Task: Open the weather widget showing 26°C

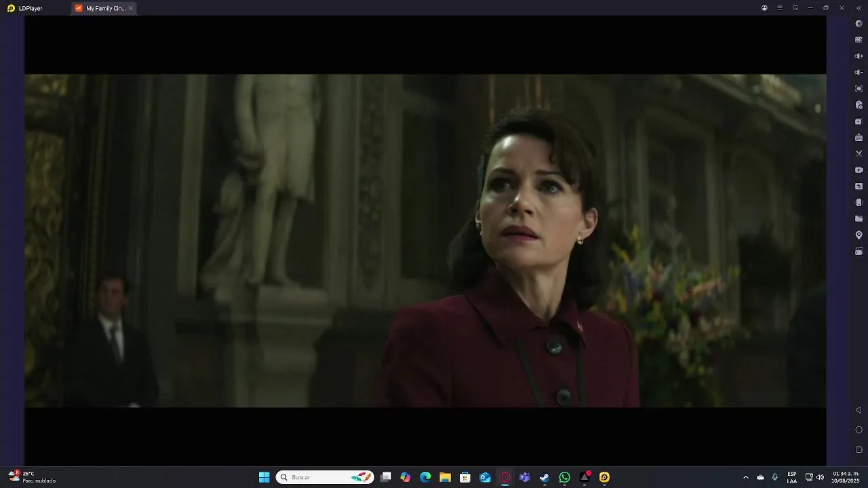Action: pos(32,477)
